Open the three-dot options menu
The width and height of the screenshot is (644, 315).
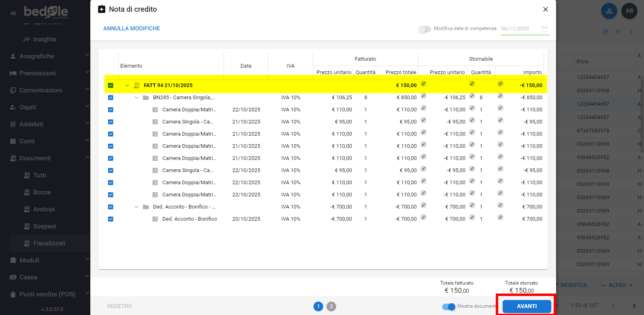click(631, 32)
